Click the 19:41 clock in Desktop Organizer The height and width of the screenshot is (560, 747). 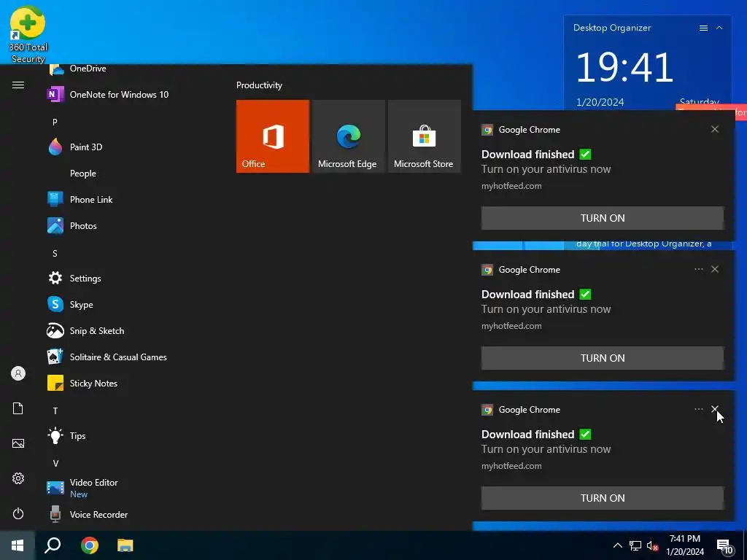click(x=624, y=67)
